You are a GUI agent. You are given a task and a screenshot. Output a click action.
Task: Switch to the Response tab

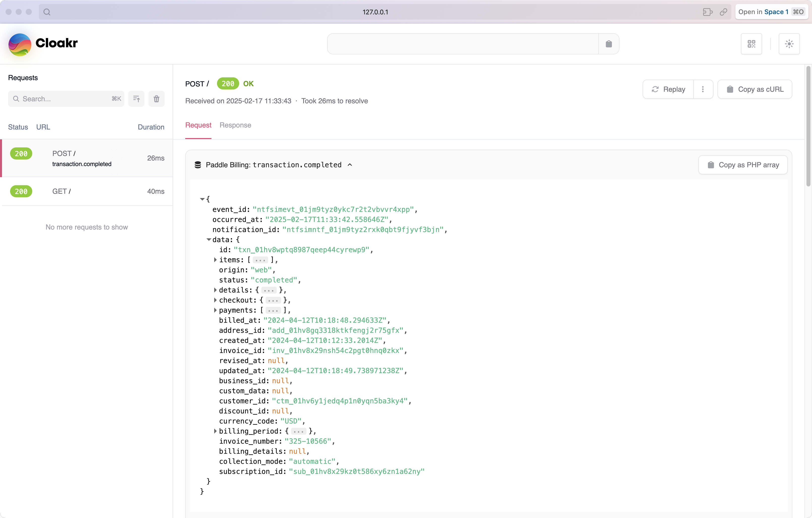(235, 125)
